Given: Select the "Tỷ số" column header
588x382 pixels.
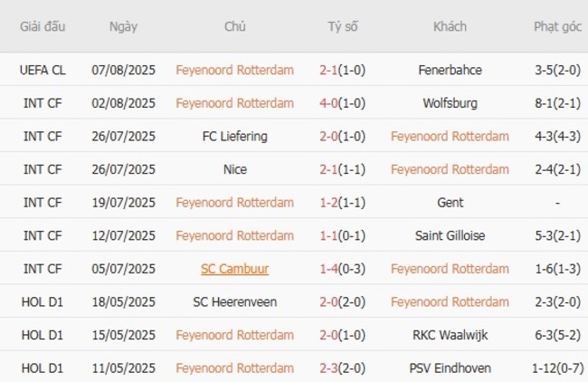Looking at the screenshot, I should 343,26.
